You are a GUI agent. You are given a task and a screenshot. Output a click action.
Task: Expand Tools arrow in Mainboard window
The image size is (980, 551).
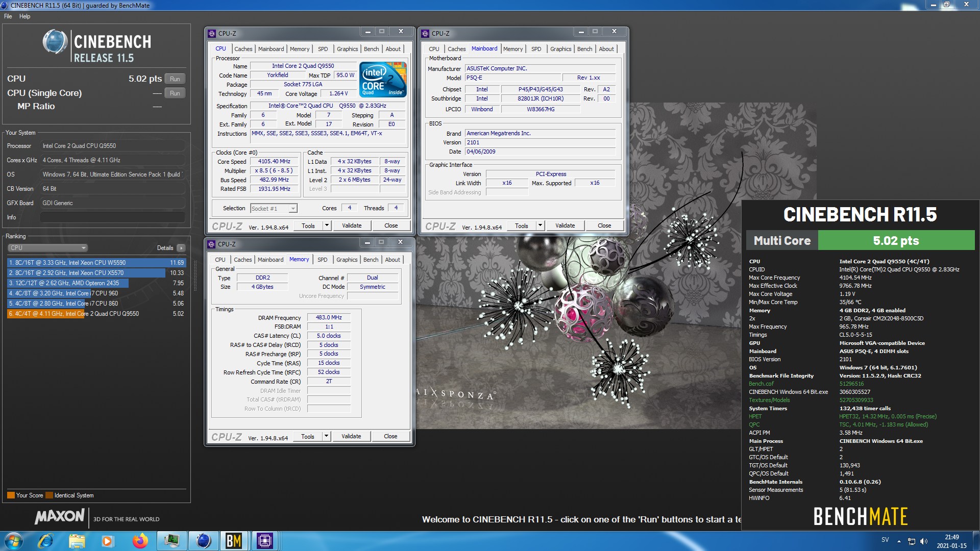pyautogui.click(x=540, y=226)
